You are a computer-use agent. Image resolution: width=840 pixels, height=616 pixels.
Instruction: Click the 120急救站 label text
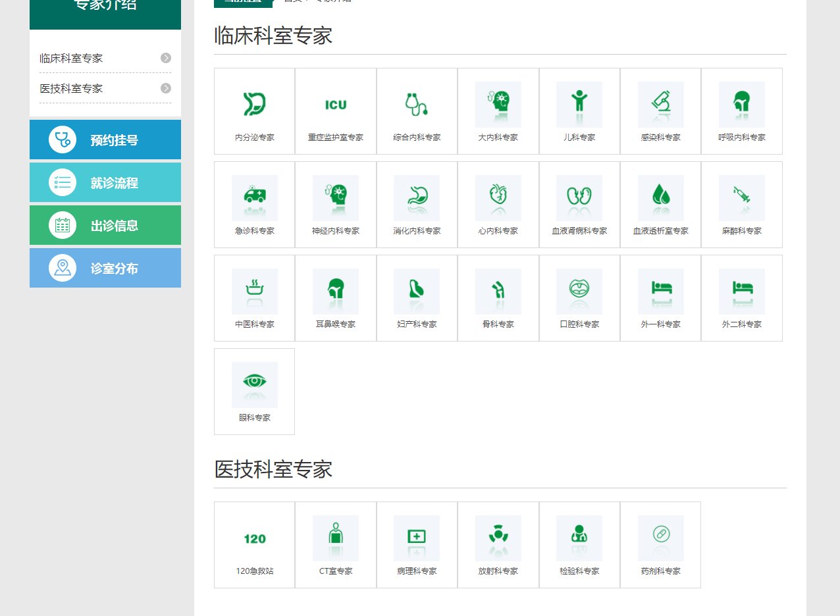254,571
